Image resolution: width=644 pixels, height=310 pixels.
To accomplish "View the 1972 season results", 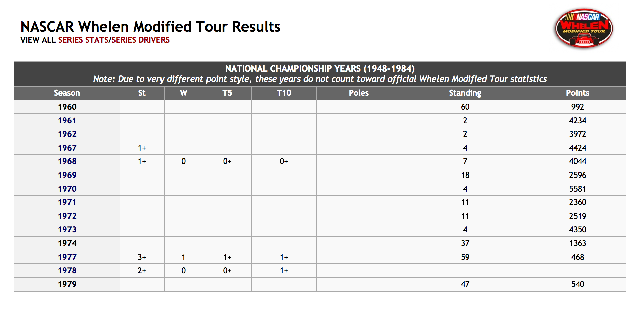I will click(67, 216).
